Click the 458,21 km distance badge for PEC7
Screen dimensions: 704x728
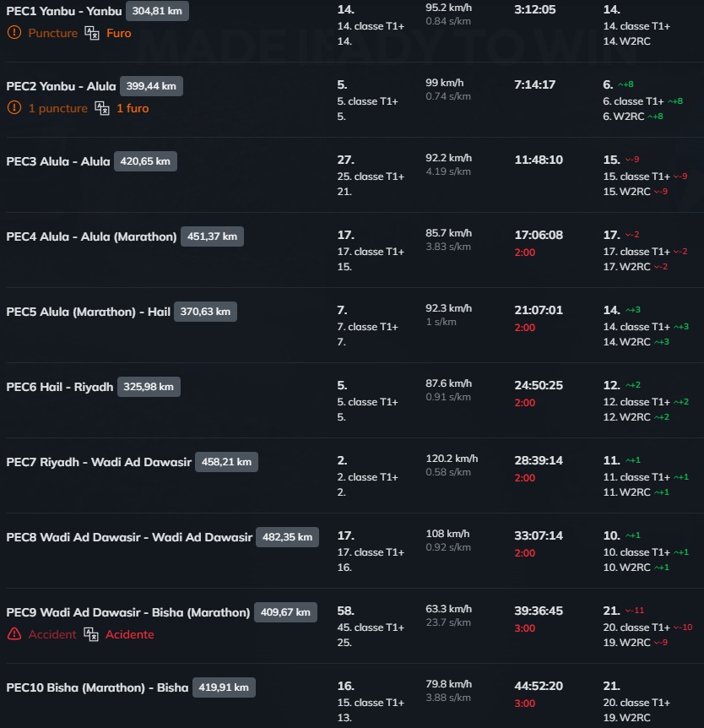coord(226,462)
